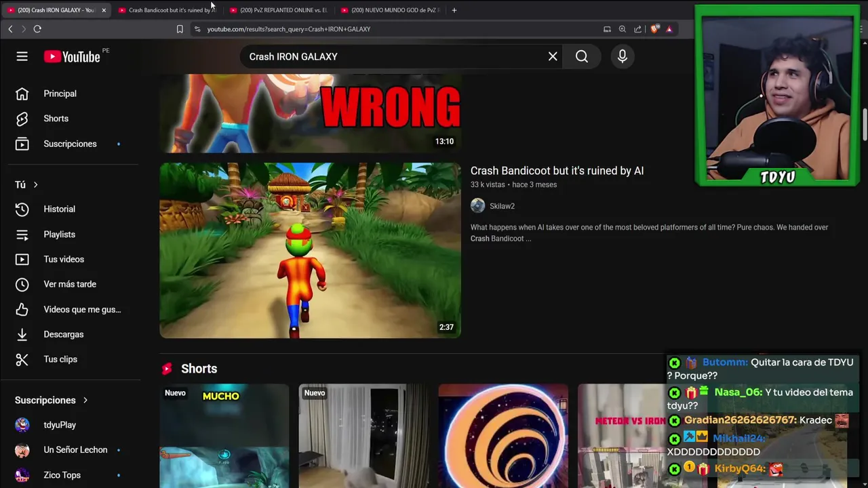Click the bookmark icon beside address bar
The width and height of the screenshot is (868, 488).
(180, 29)
